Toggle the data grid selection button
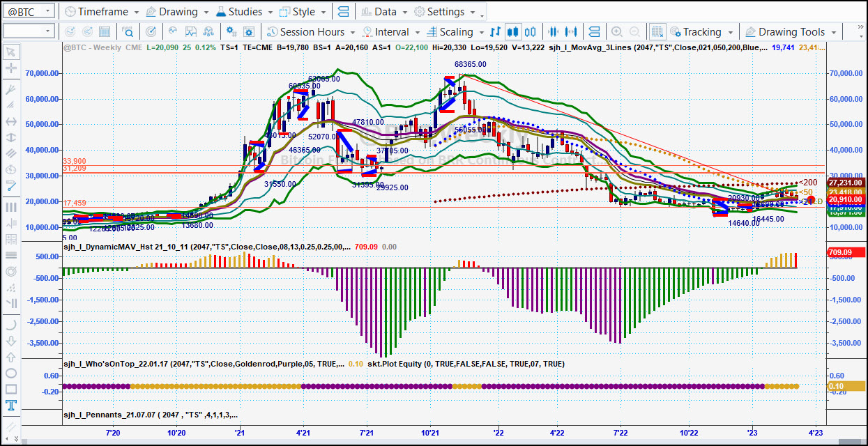Viewport: 868px width, 446px height. (657, 31)
